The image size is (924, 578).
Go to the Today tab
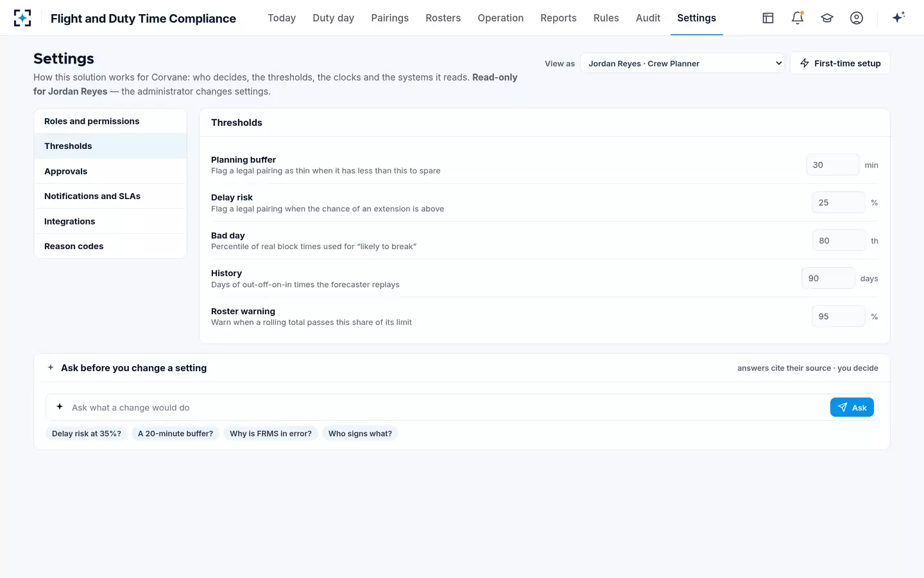282,18
